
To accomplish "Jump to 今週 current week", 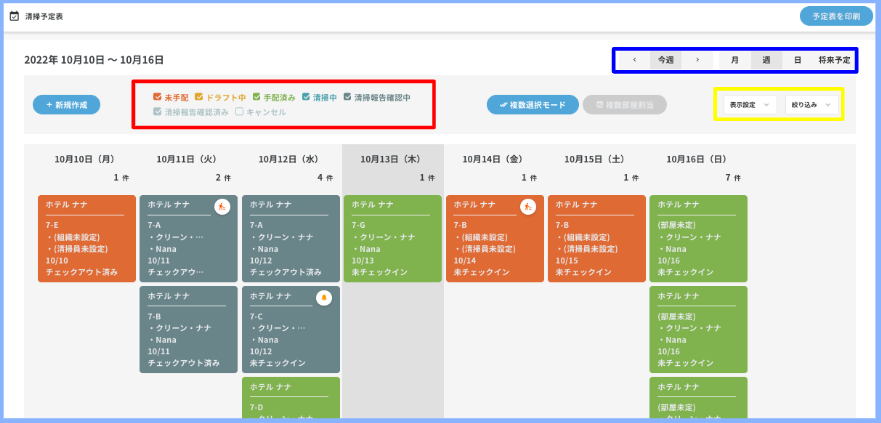I will (x=665, y=60).
